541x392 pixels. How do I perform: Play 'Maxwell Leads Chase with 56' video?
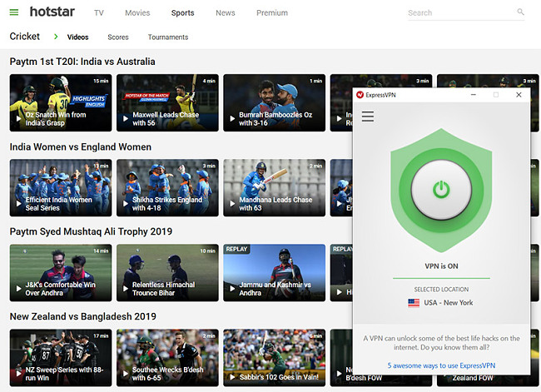point(167,103)
